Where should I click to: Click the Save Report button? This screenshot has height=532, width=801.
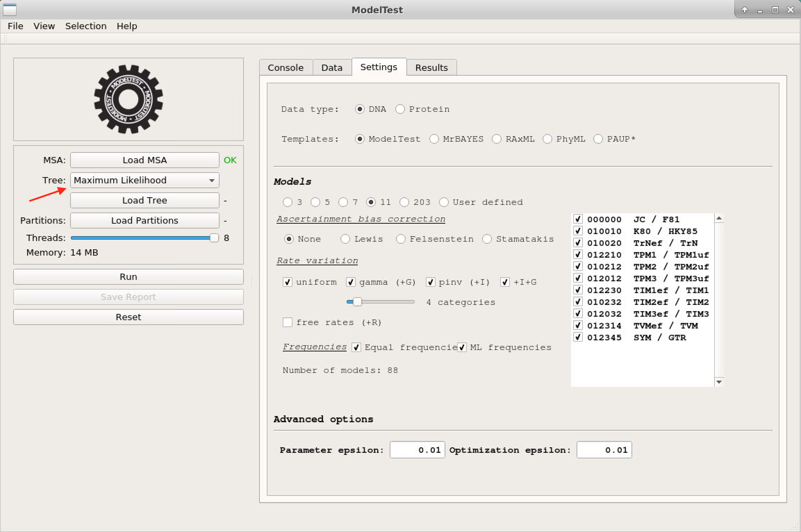(x=129, y=297)
